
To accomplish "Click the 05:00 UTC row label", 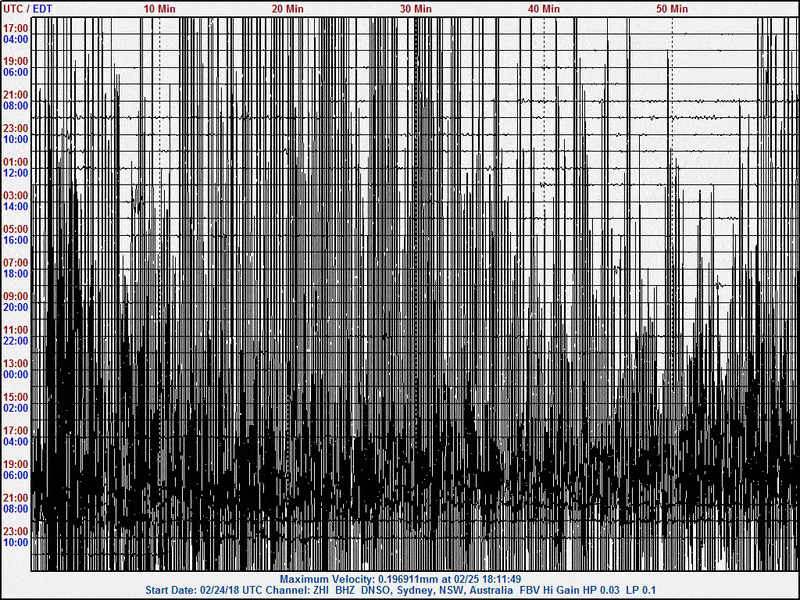I will pyautogui.click(x=16, y=230).
